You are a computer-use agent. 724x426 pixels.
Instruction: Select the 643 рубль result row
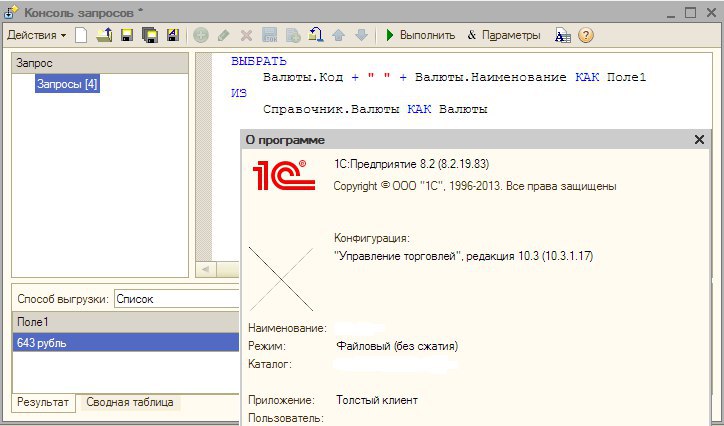[126, 343]
